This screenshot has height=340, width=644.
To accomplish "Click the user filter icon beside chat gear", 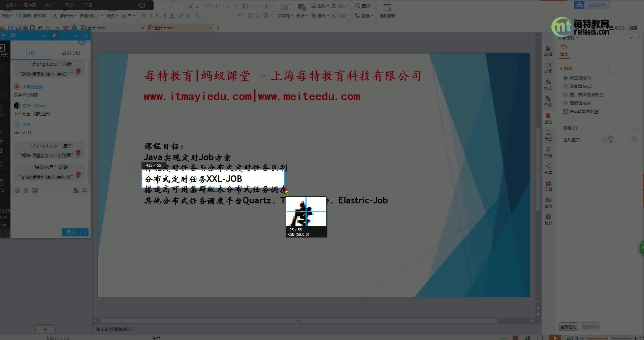I will click(76, 190).
